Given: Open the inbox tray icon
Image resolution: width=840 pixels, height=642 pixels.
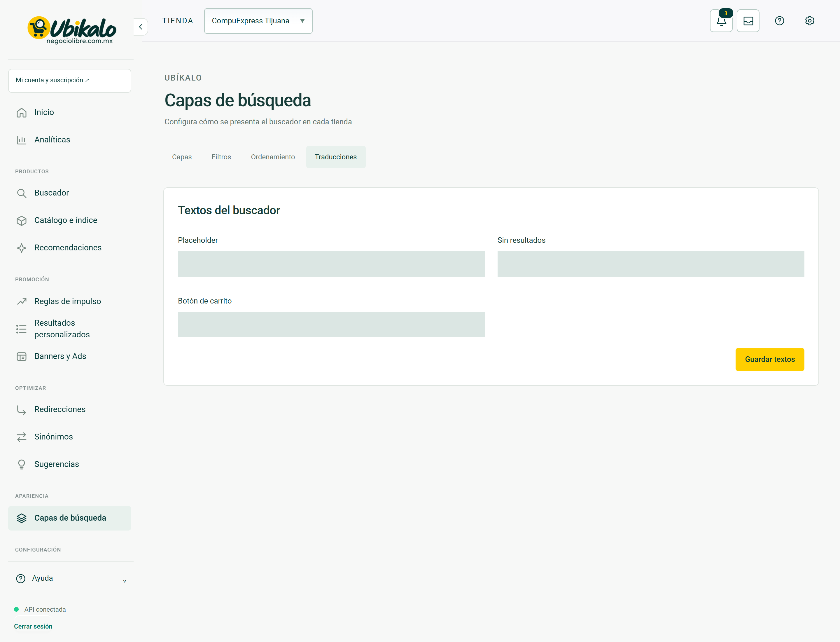Looking at the screenshot, I should tap(748, 21).
